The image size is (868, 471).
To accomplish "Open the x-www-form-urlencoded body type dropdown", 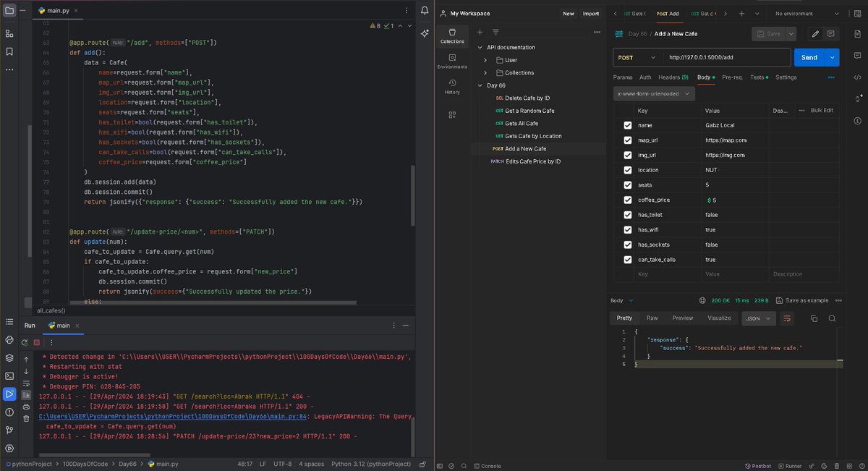I will tap(655, 94).
